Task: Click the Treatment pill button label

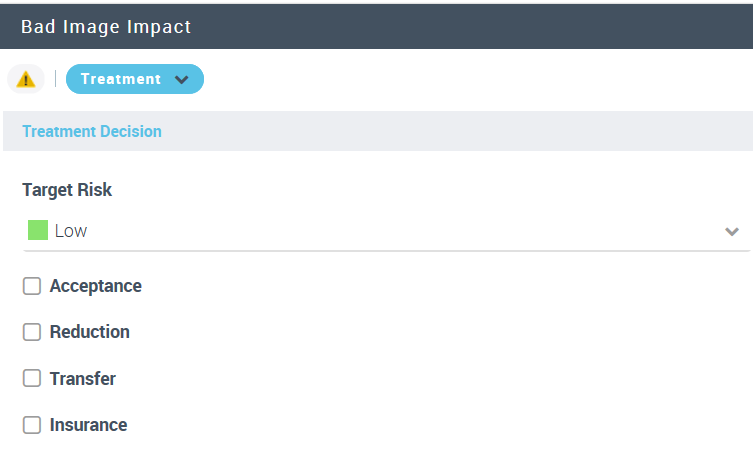Action: point(120,79)
